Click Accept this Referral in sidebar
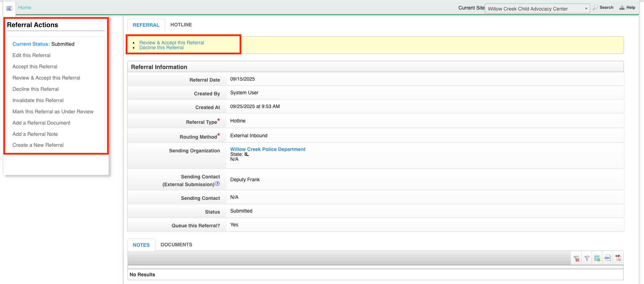Screen dimensions: 644x284 (x=35, y=67)
